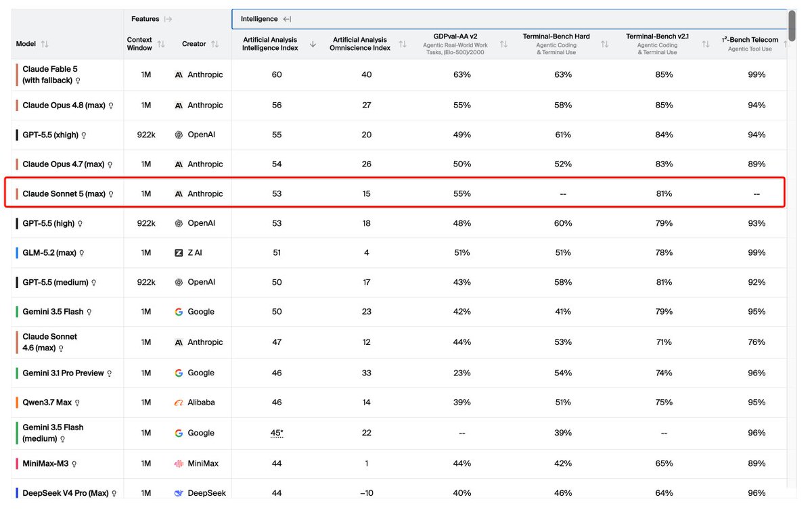
Task: Click the 76% τ²-Bench value for Claude Sonnet 4.6
Action: point(757,342)
